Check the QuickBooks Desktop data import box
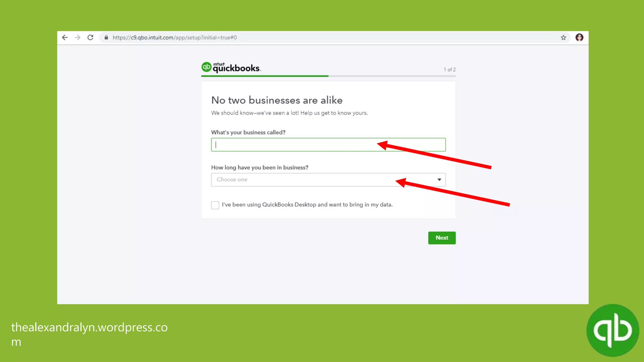Viewport: 644px width, 362px height. point(215,205)
